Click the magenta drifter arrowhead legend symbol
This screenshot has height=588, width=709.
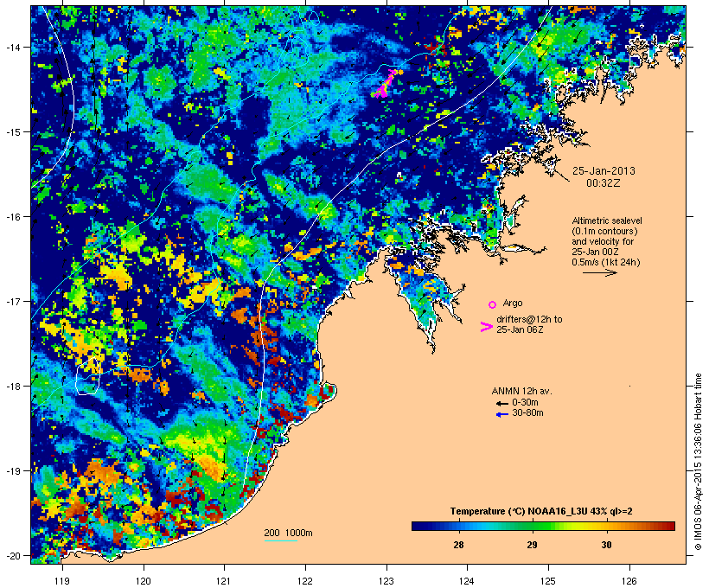coord(486,327)
